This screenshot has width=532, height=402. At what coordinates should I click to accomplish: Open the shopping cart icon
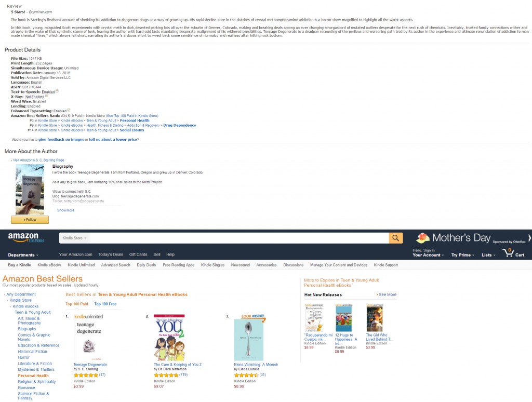[x=508, y=252]
